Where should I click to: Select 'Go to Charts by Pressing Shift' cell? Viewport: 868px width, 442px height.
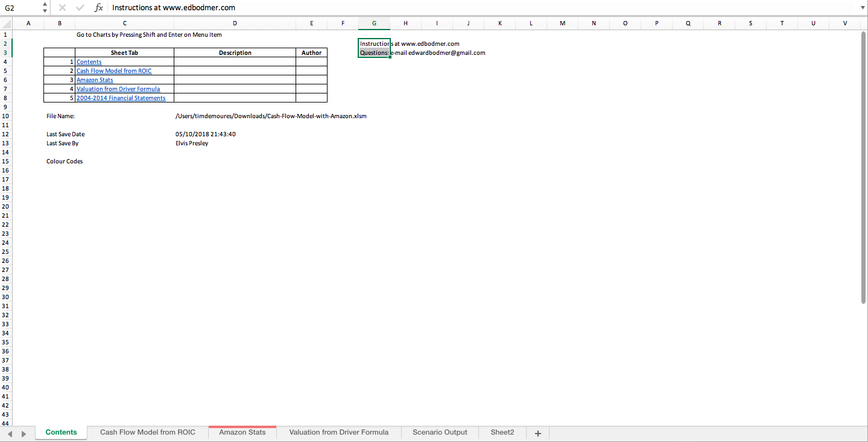(124, 35)
